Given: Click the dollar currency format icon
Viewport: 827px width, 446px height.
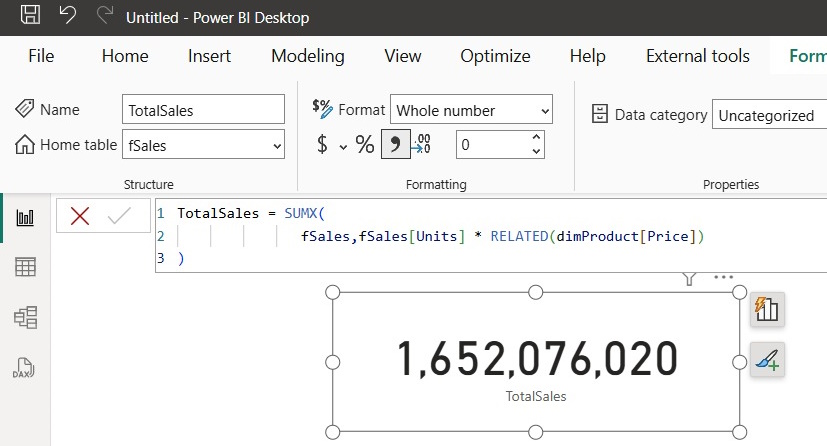Looking at the screenshot, I should pos(322,144).
